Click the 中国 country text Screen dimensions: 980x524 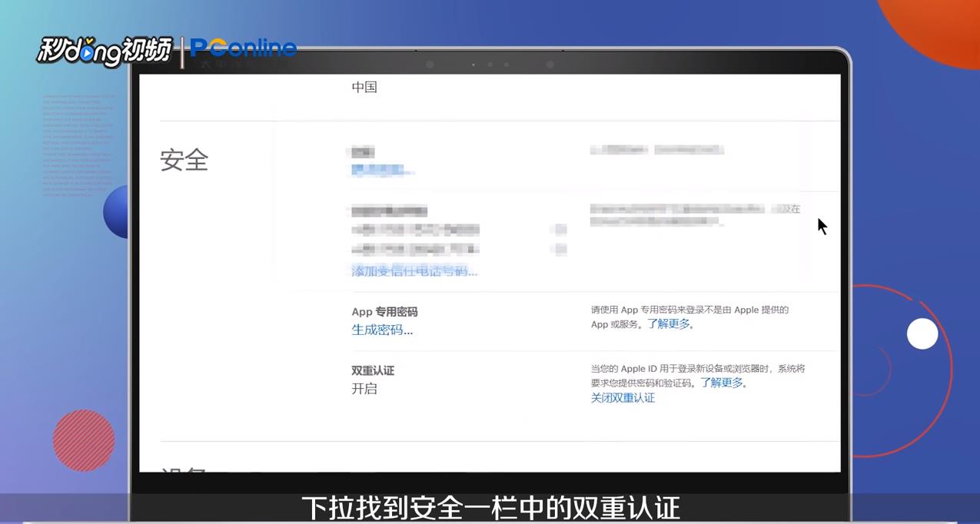(x=364, y=87)
